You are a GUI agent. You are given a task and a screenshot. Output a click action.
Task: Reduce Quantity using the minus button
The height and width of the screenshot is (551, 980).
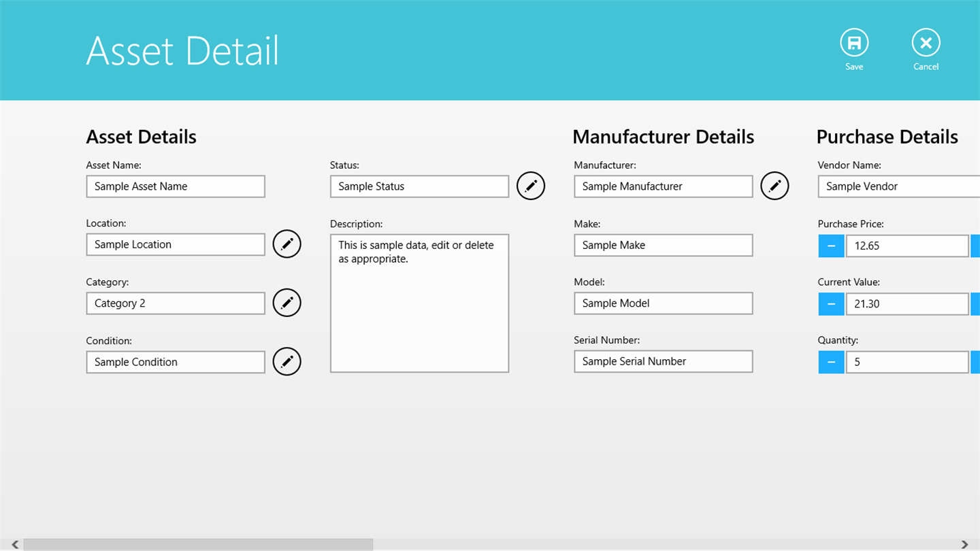[x=831, y=362]
